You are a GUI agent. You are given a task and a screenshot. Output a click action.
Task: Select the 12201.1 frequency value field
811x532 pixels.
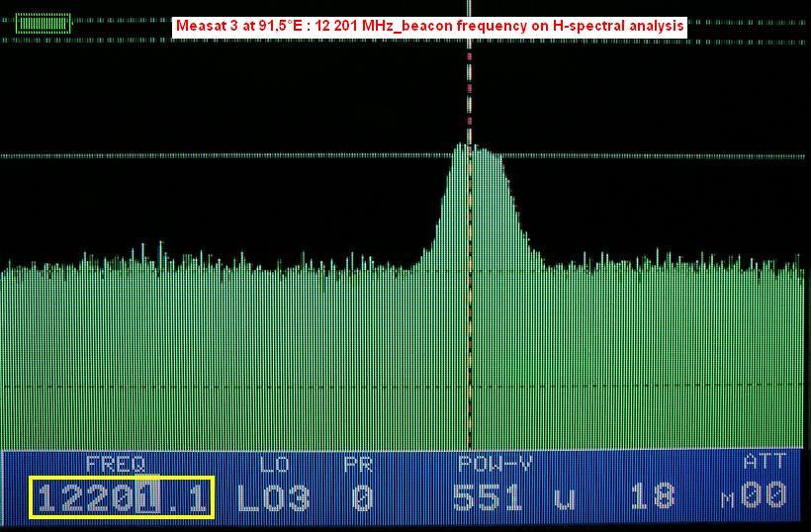pyautogui.click(x=122, y=497)
